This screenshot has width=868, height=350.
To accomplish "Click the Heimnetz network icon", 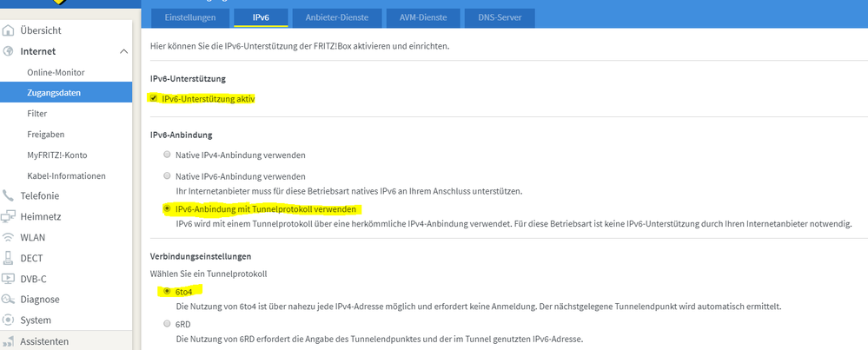I will tap(9, 217).
